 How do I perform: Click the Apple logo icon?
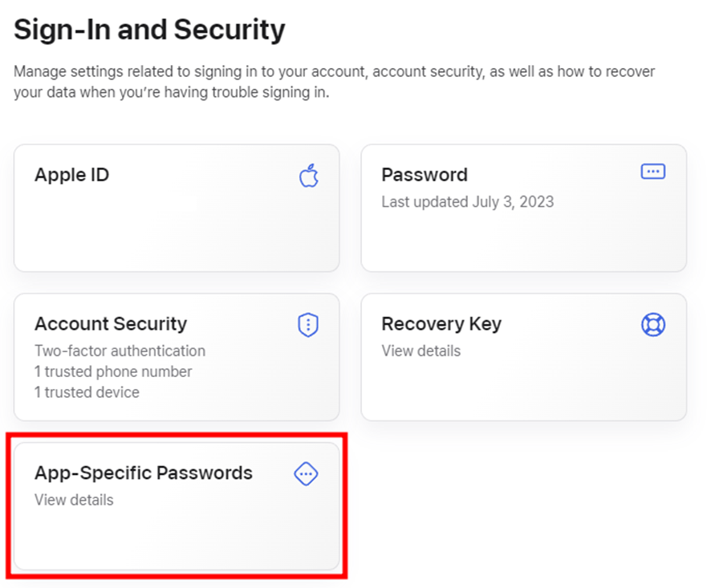click(x=309, y=176)
